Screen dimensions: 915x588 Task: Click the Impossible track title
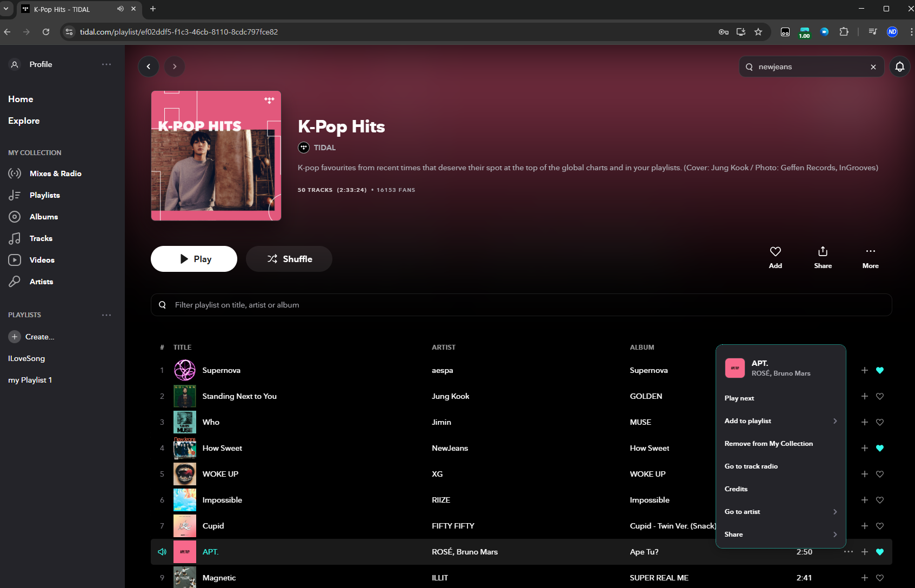pos(222,500)
